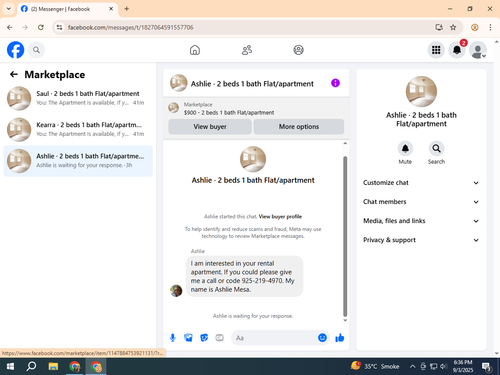Open a new browser tab
This screenshot has width=500, height=375.
point(127,9)
